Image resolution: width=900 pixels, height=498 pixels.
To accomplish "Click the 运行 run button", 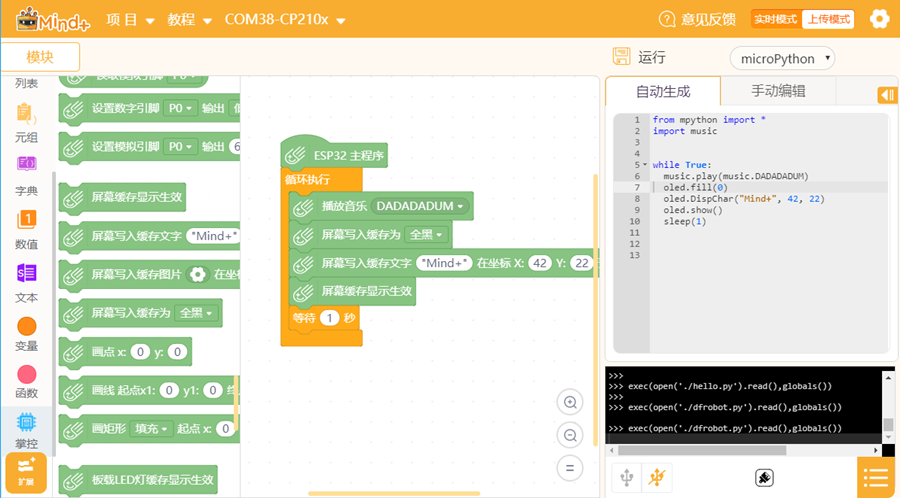I will point(640,58).
